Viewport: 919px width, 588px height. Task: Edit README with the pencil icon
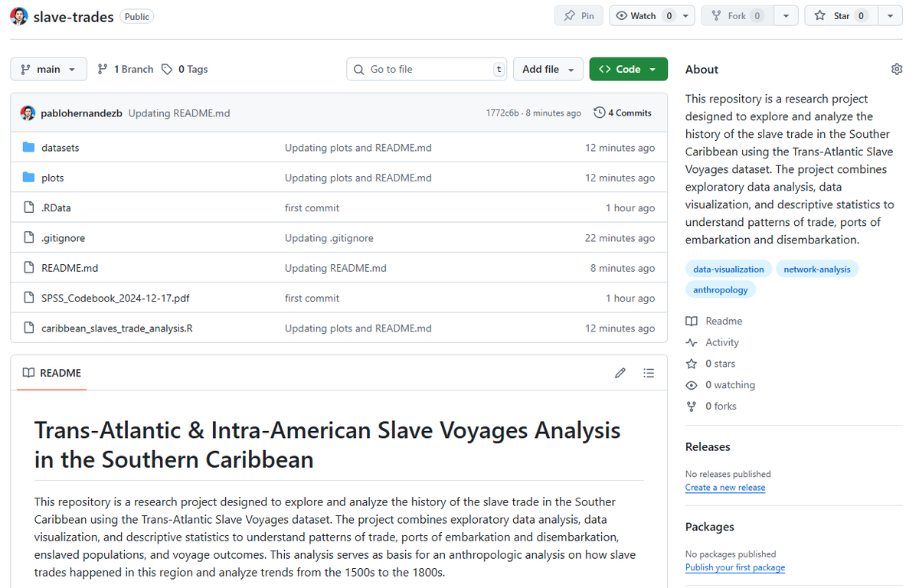click(620, 373)
